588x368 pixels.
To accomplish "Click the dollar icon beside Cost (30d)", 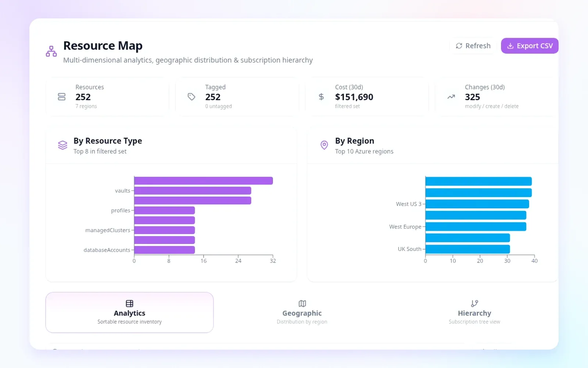I will (x=321, y=97).
